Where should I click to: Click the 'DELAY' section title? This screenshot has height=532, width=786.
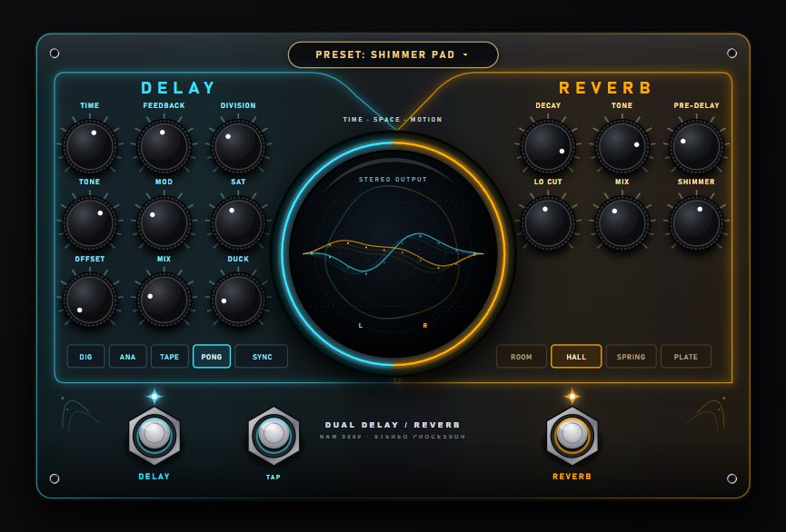(178, 88)
